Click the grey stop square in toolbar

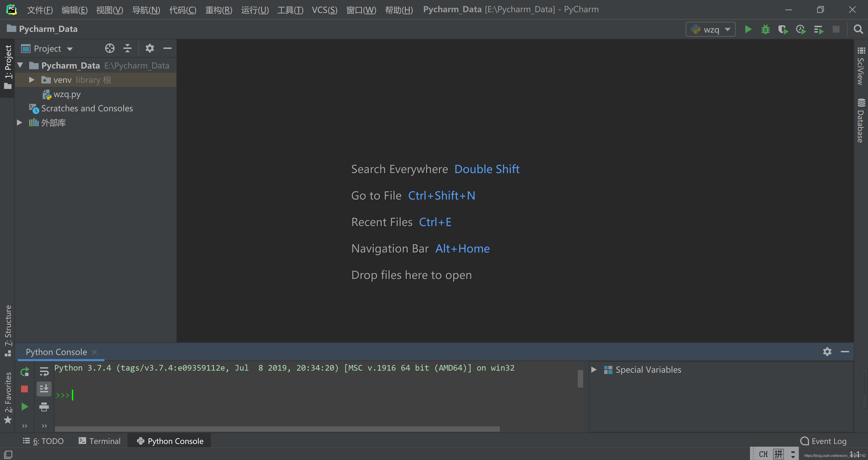(x=836, y=29)
